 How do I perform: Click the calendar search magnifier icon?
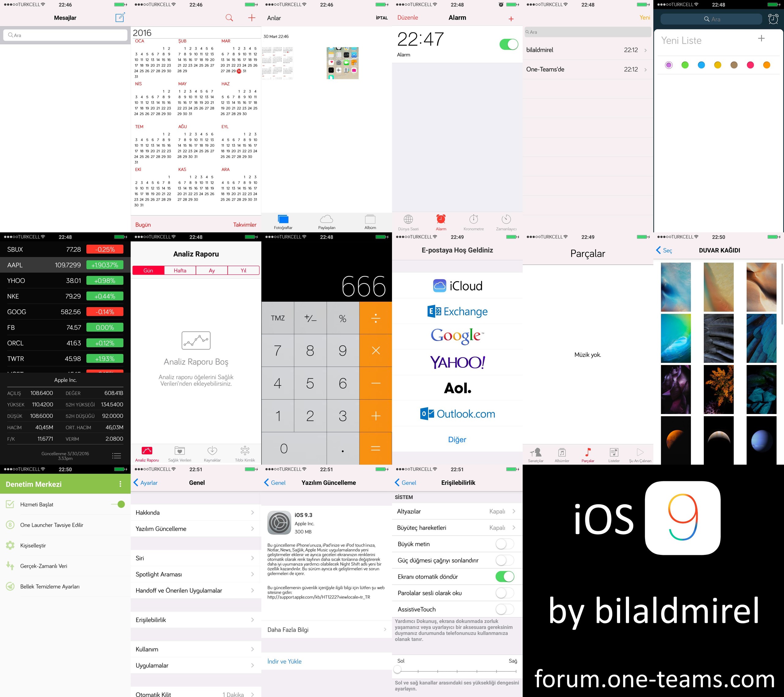pyautogui.click(x=229, y=18)
